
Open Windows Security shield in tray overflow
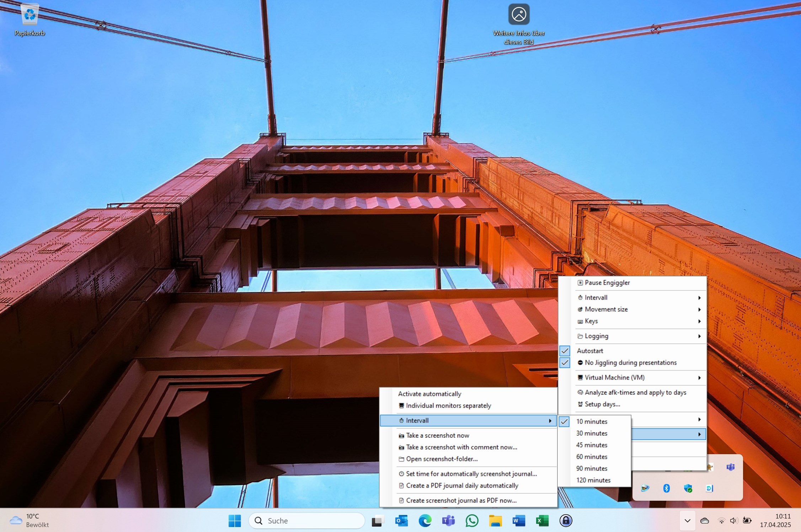[x=688, y=488]
